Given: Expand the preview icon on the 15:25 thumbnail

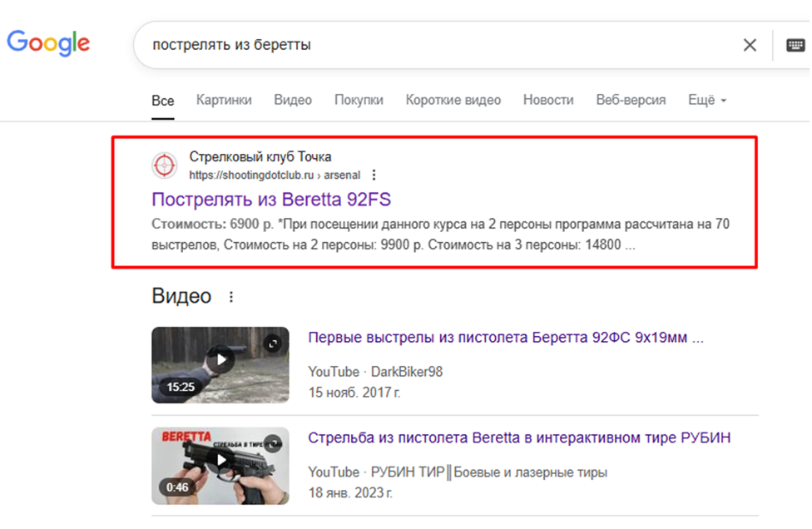Looking at the screenshot, I should (272, 344).
